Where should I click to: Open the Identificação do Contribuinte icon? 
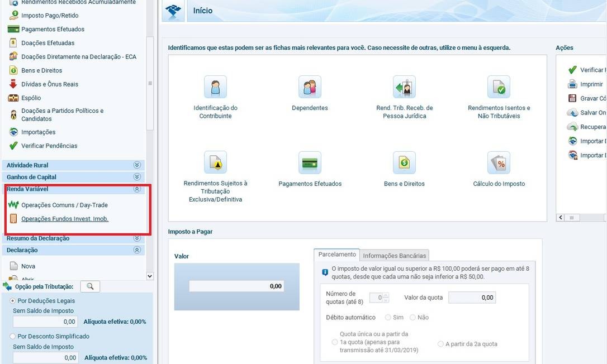tap(215, 87)
